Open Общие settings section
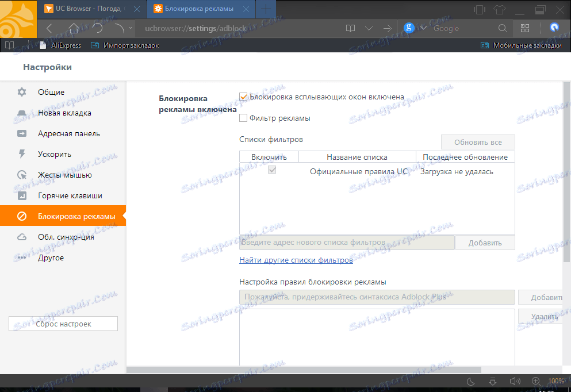 tap(63, 92)
